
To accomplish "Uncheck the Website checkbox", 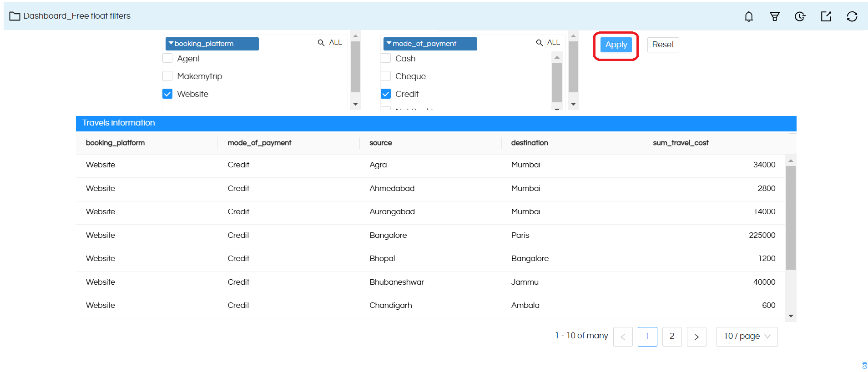I will pos(167,94).
